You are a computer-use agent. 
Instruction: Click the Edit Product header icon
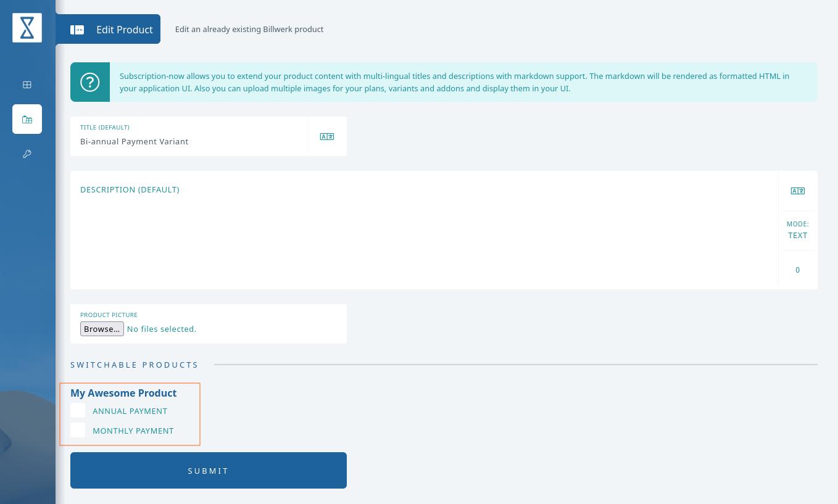tap(77, 30)
